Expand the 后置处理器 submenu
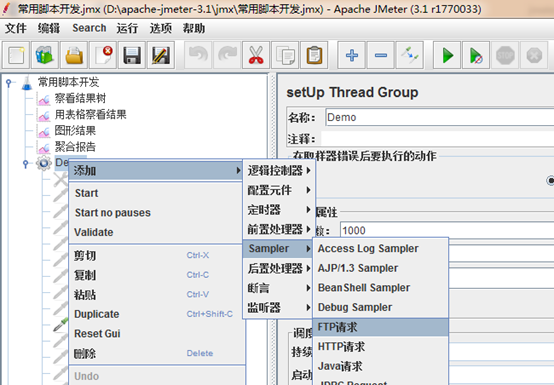 pyautogui.click(x=279, y=268)
